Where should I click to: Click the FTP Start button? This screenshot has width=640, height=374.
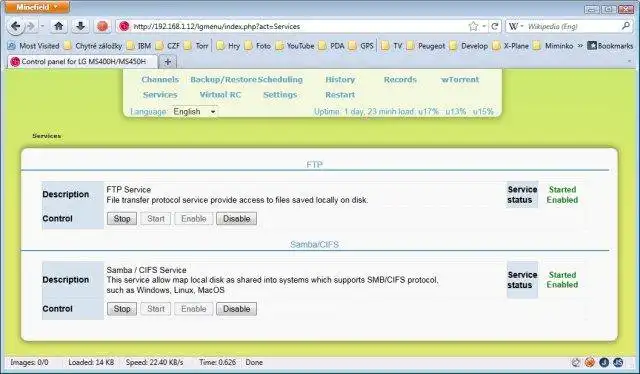(156, 218)
